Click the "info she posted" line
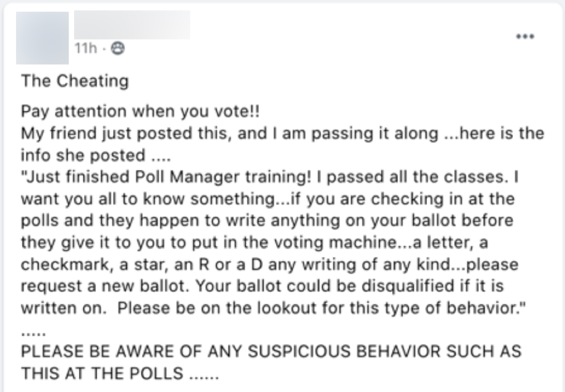Screen dimensions: 565x392 click(83, 155)
